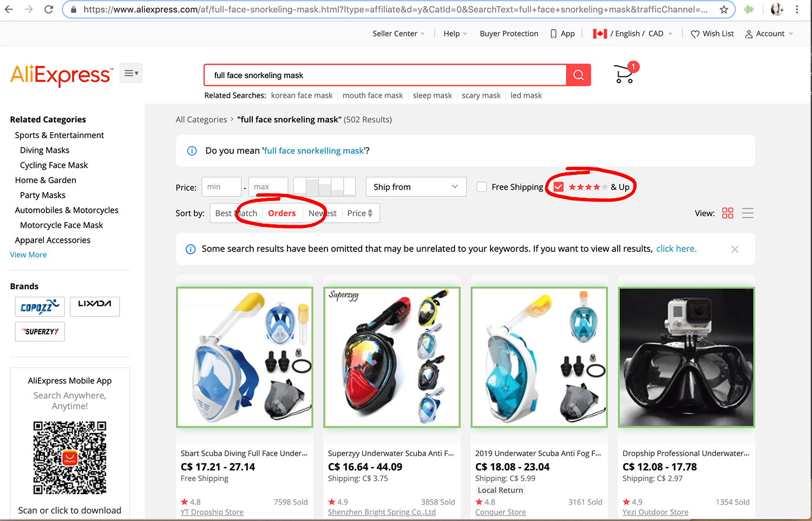812x521 pixels.
Task: Sort results by Orders
Action: [281, 213]
